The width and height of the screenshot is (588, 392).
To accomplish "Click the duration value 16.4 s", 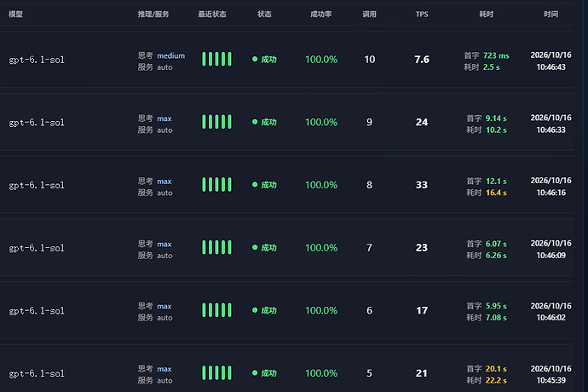I will click(x=496, y=193).
